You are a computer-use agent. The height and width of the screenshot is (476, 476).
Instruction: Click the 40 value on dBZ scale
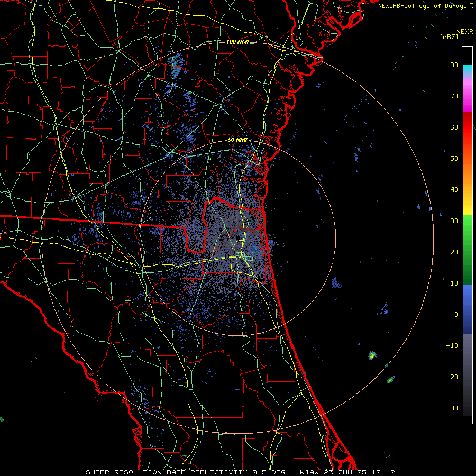[x=454, y=190]
